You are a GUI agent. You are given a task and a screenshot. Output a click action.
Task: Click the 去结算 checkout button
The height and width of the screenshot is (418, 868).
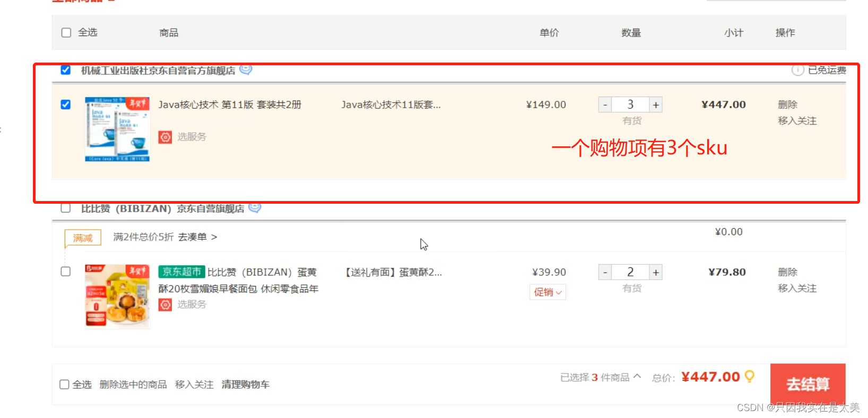(x=808, y=384)
